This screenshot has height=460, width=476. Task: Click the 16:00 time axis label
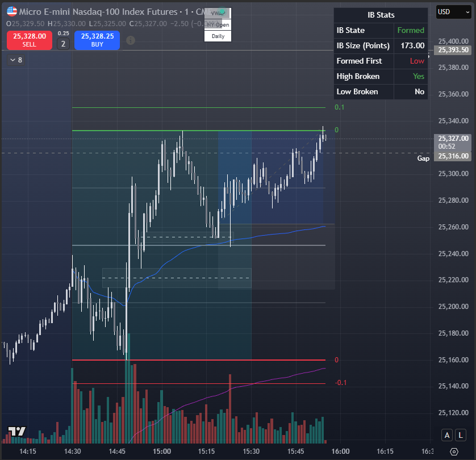pos(340,451)
